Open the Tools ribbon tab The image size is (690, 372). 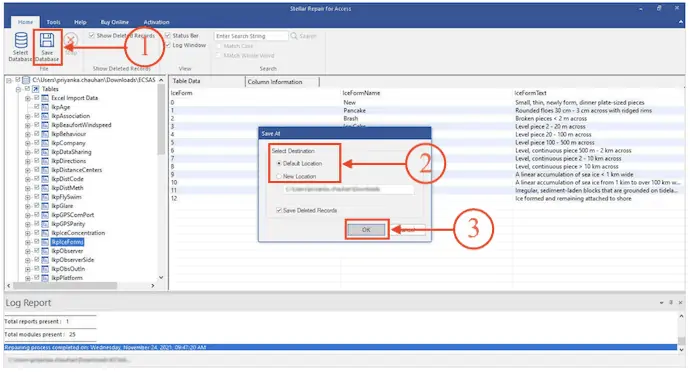(53, 22)
